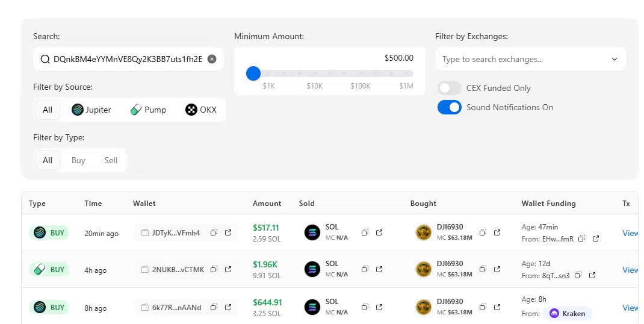Click wallet 2NUKB...vCTMK address
The image size is (644, 324).
(178, 269)
